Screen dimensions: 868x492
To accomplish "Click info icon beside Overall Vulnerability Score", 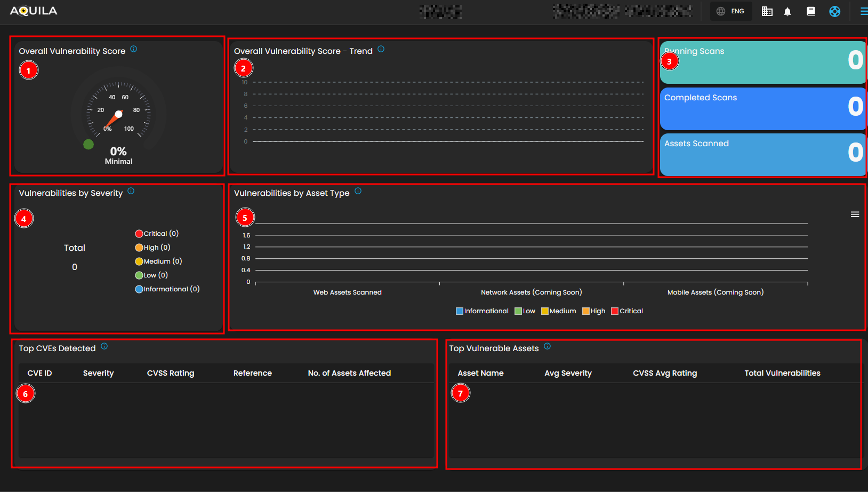I will tap(134, 49).
